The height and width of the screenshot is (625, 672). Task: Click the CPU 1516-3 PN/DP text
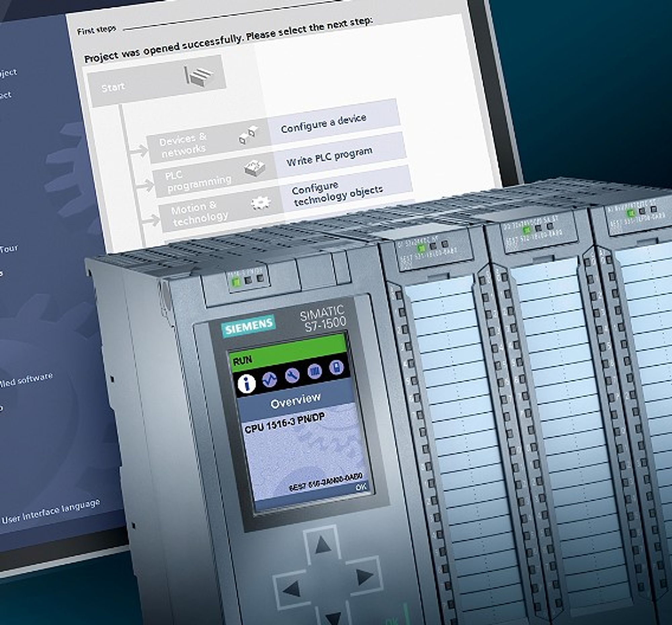pos(284,423)
